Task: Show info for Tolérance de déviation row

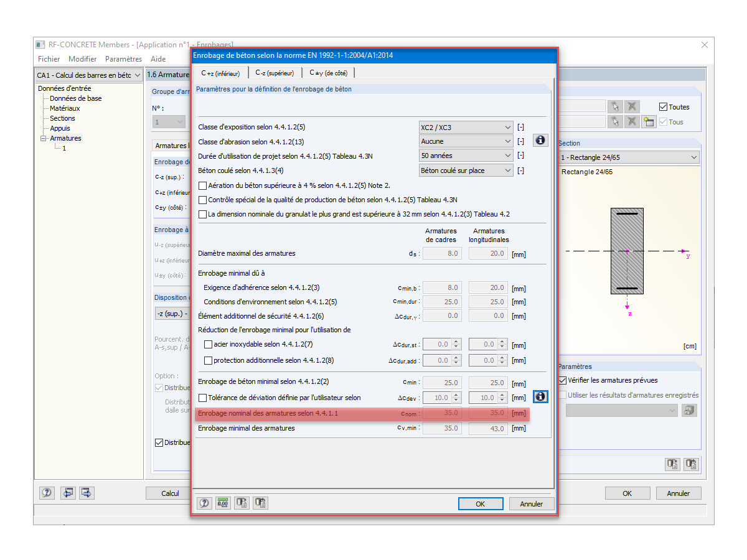Action: (x=540, y=396)
